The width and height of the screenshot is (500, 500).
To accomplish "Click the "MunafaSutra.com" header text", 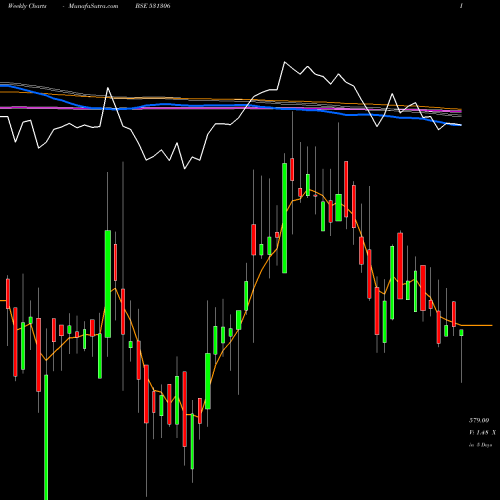I will (x=93, y=6).
